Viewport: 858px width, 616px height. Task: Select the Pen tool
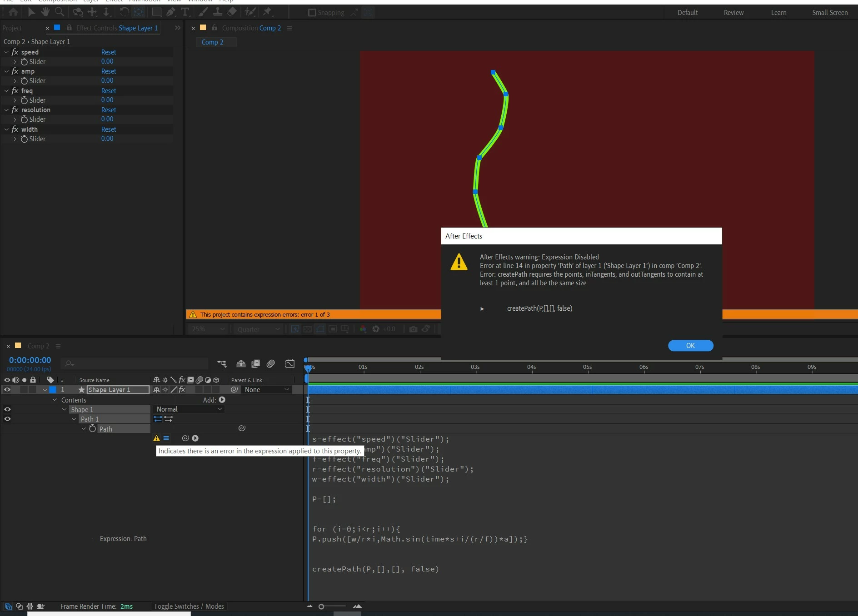click(171, 12)
